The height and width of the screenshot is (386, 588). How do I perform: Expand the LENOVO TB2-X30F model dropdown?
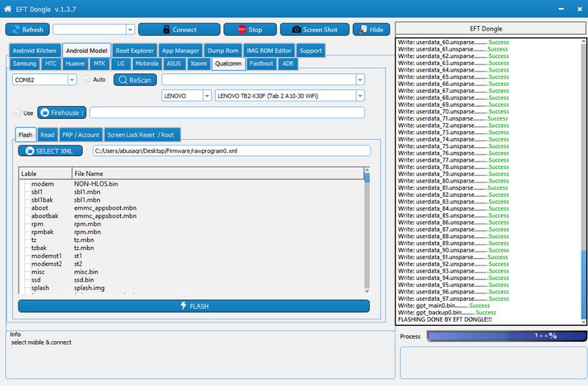pos(360,96)
